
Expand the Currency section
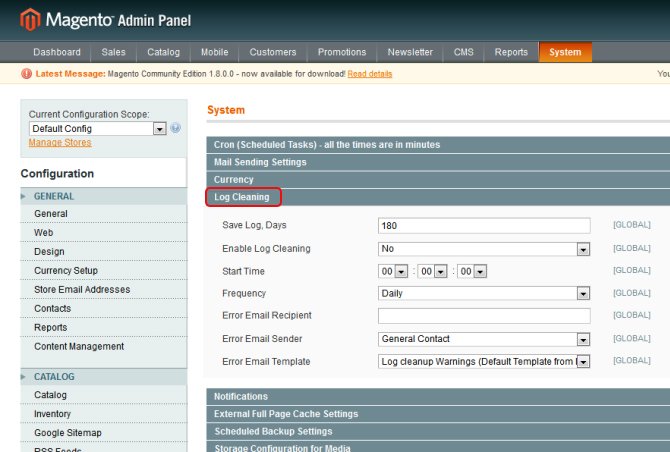(438, 180)
